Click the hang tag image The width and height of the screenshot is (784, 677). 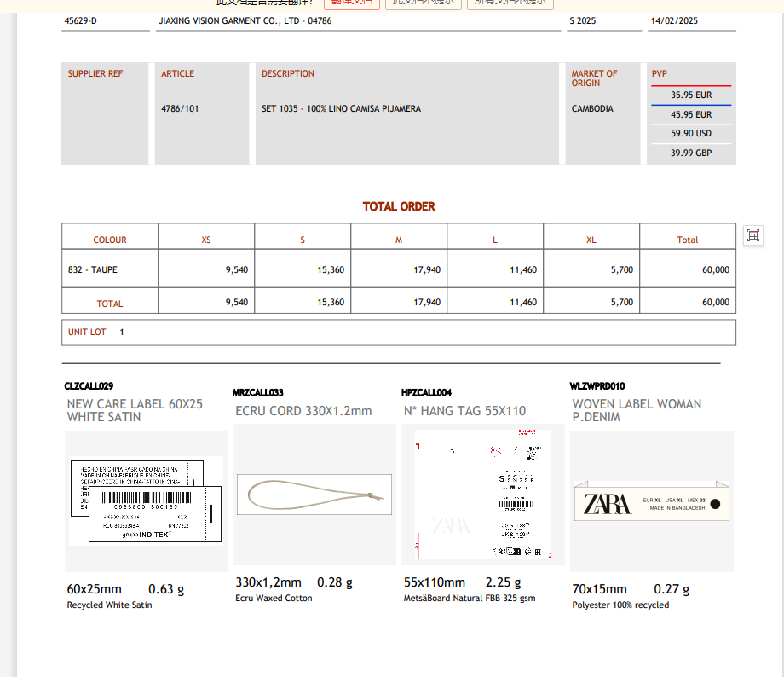click(482, 495)
